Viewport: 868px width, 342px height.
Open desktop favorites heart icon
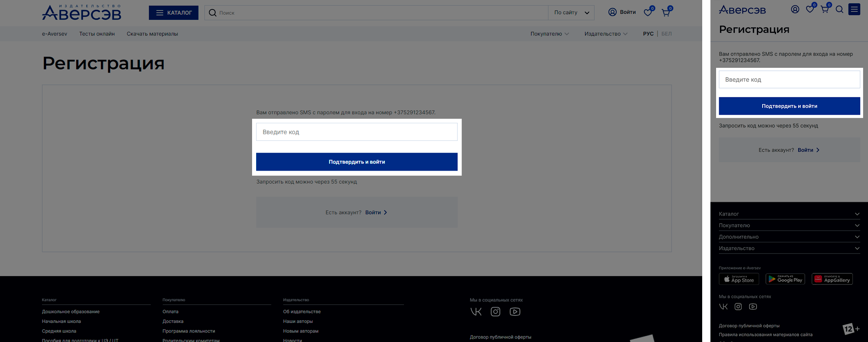648,13
